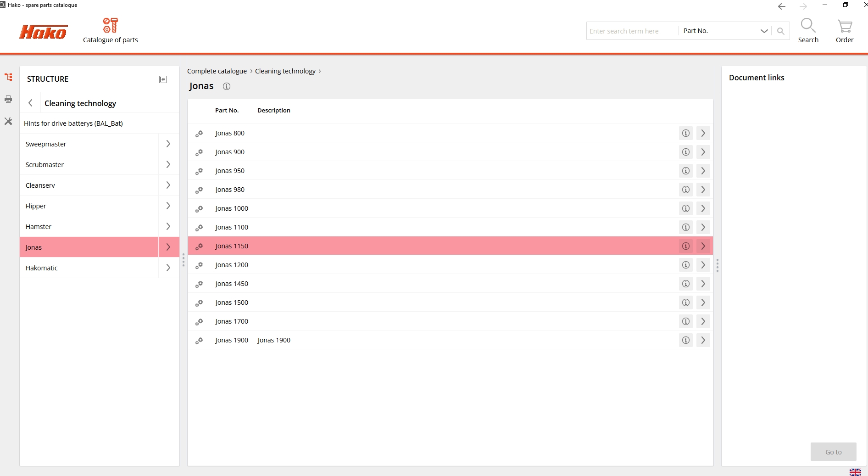Show info for Jonas 1450
Viewport: 868px width, 476px height.
pos(685,284)
